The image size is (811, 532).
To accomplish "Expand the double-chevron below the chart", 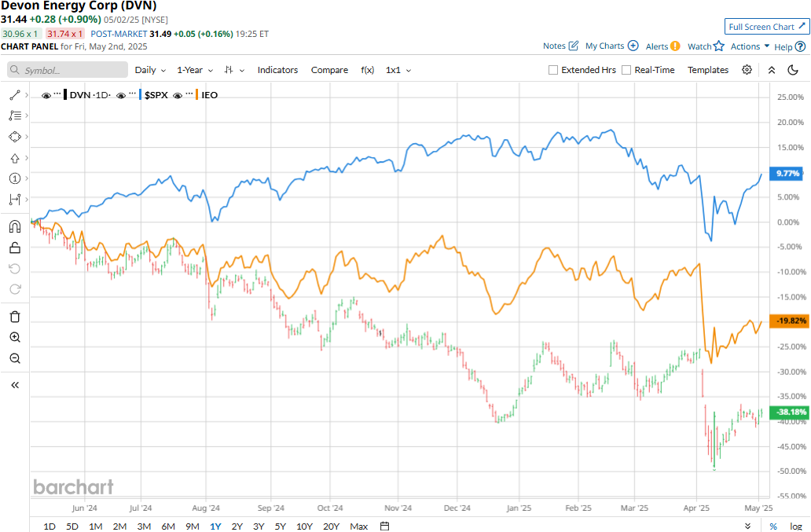I will point(748,526).
